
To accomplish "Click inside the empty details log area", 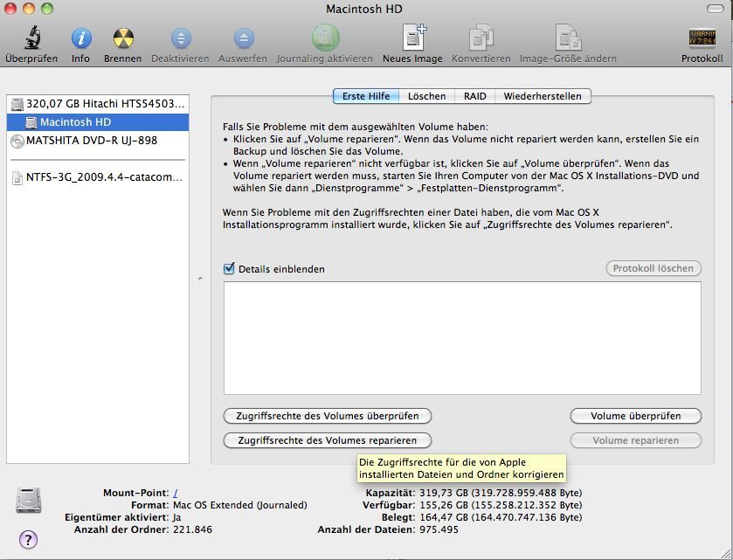I will [x=462, y=338].
